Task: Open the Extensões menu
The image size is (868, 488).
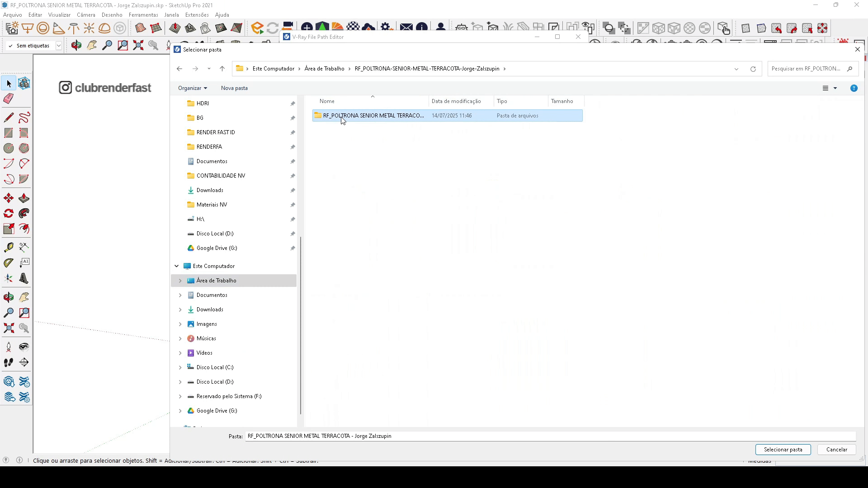Action: tap(197, 14)
